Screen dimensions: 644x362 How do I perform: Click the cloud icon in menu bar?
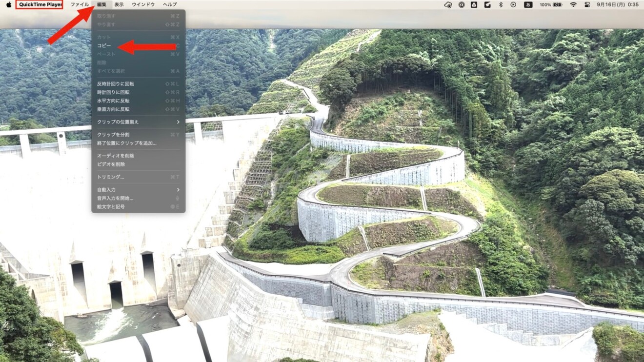[448, 5]
